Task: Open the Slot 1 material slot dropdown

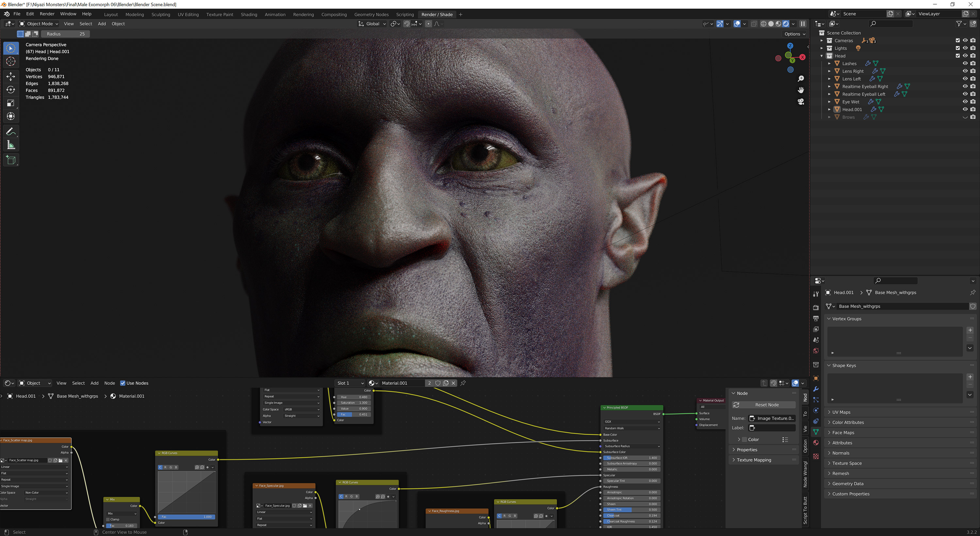Action: [x=350, y=383]
